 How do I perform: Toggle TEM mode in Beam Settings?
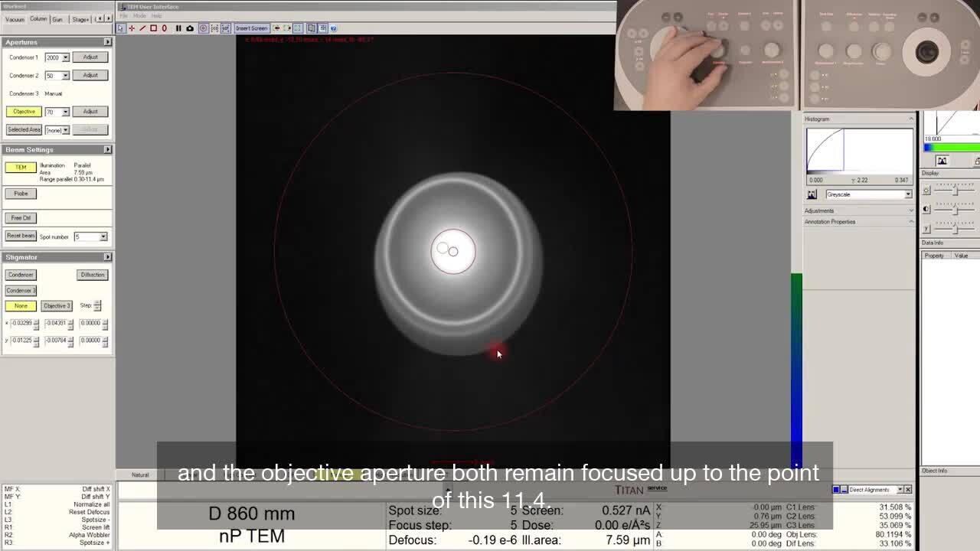(x=21, y=168)
